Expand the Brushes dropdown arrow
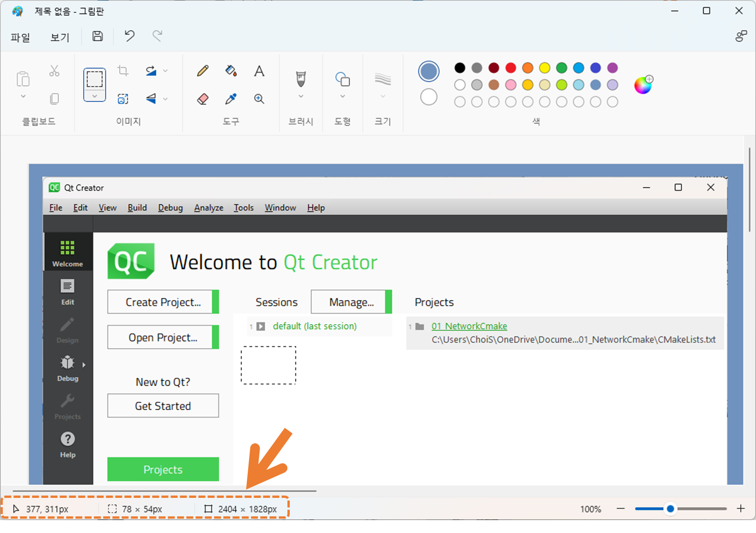The width and height of the screenshot is (756, 533). [x=301, y=96]
